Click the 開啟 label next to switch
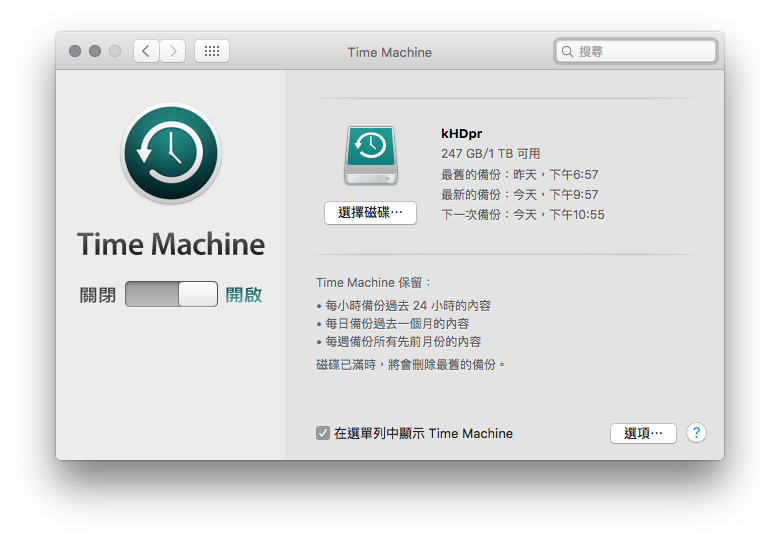Viewport: 780px width, 540px height. (x=244, y=295)
